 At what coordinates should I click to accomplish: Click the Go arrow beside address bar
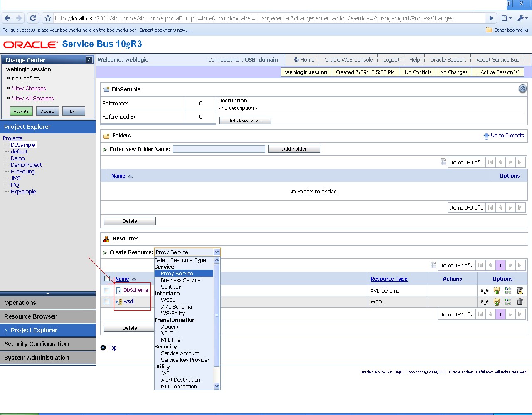[491, 18]
